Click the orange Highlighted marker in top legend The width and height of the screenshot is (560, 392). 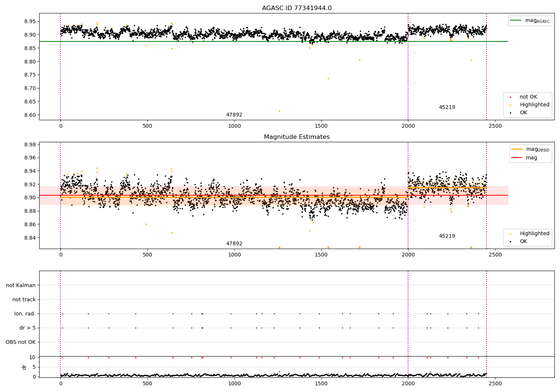click(x=510, y=105)
